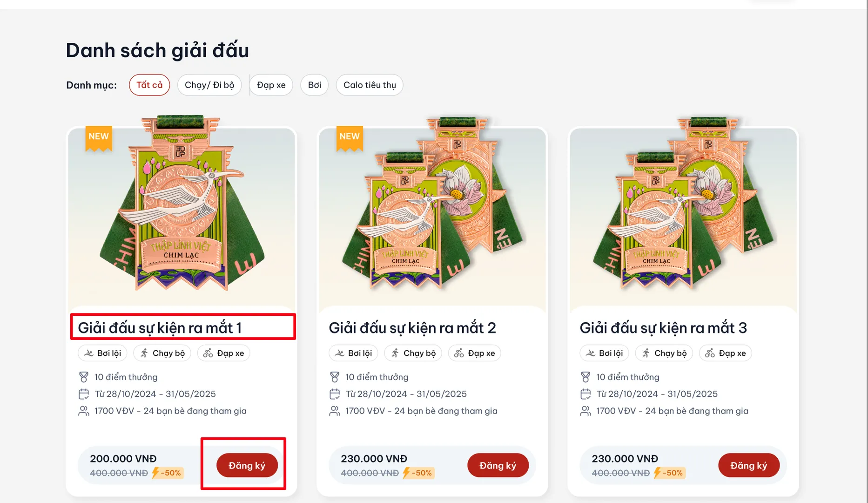This screenshot has height=503, width=868.
Task: Click the Chạy bộ tag on the third card
Action: coord(664,353)
